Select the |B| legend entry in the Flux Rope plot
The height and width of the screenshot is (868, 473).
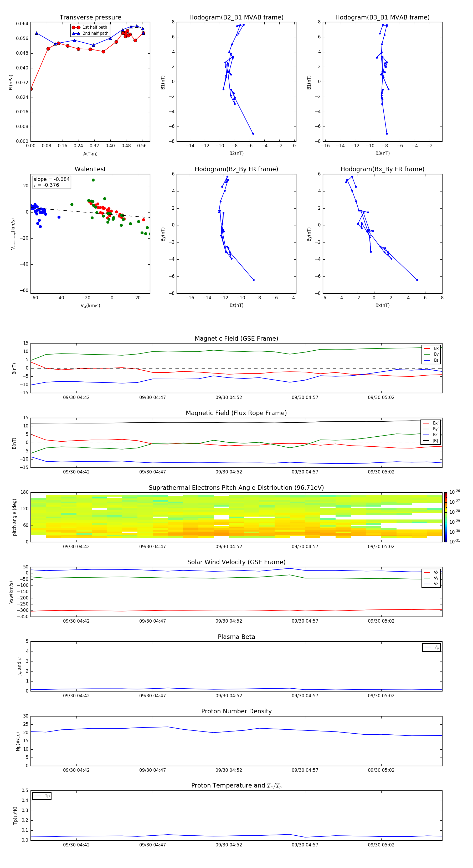(x=431, y=441)
